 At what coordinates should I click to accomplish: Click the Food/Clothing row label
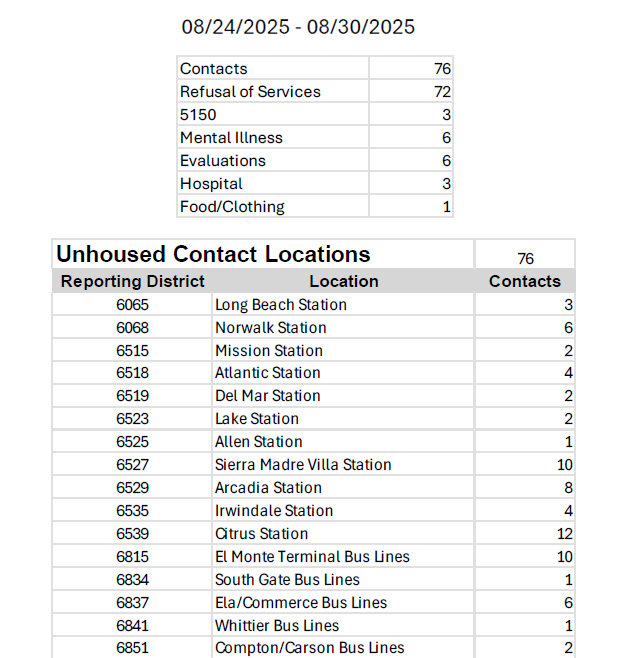click(x=232, y=207)
